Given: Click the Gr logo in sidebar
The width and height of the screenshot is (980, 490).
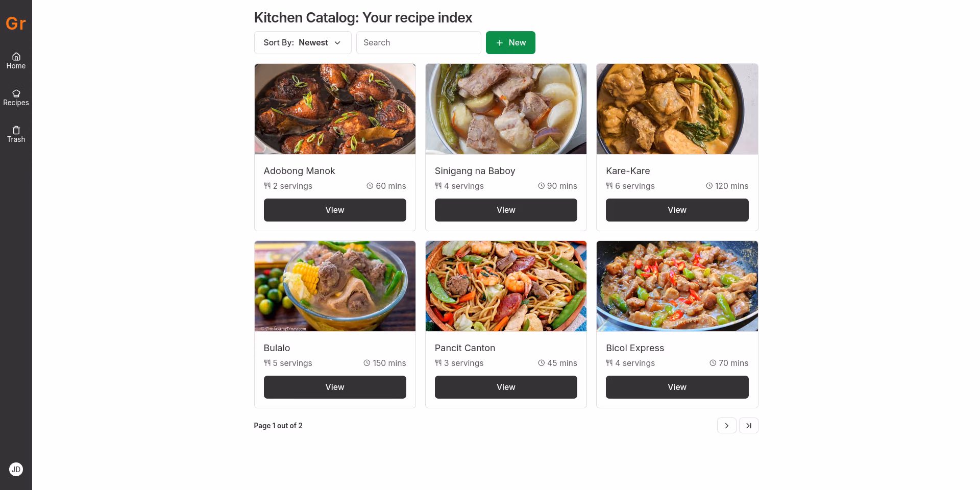Looking at the screenshot, I should tap(16, 23).
